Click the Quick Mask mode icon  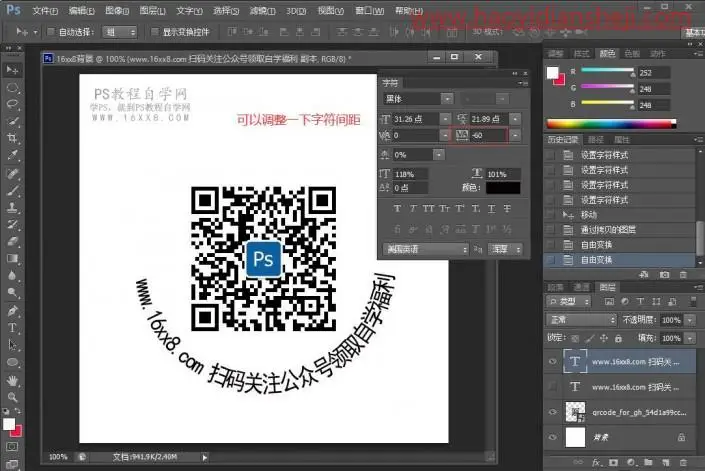(x=12, y=446)
